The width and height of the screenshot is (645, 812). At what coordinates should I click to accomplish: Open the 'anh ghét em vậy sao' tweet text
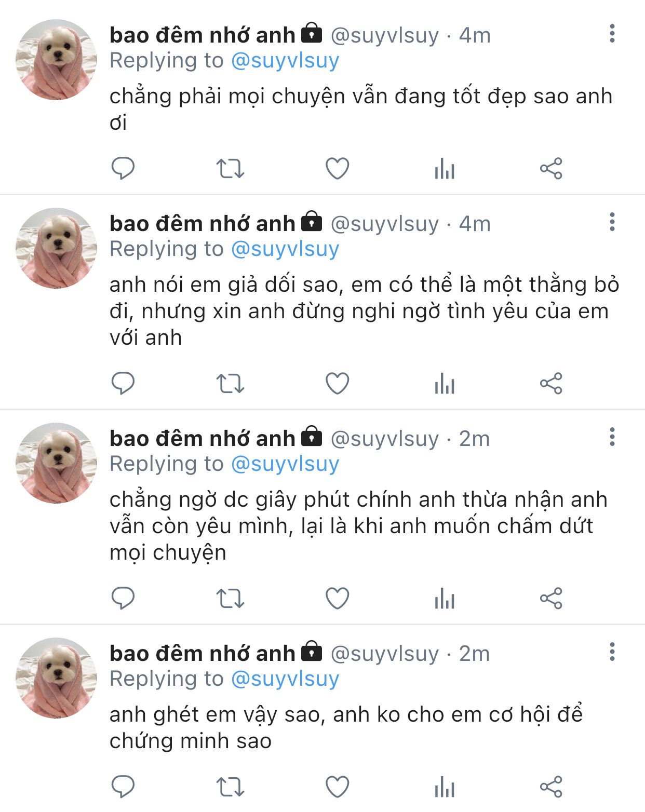click(346, 728)
